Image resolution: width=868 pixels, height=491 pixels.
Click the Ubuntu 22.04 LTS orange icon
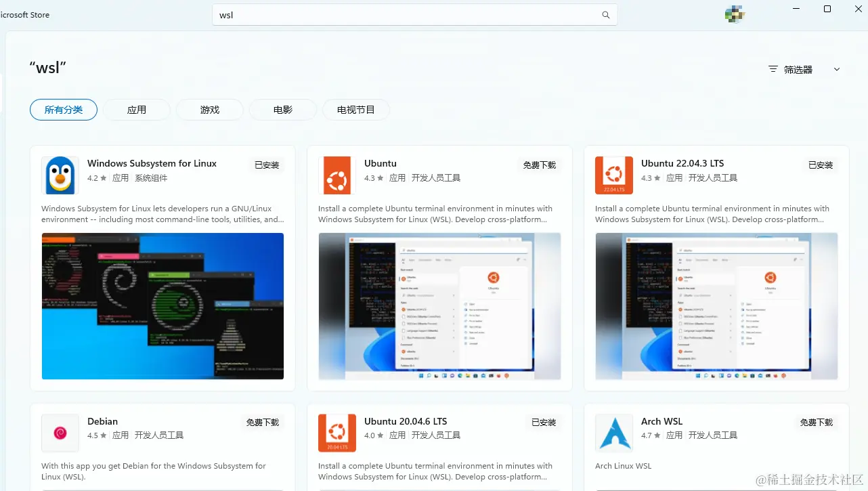click(x=613, y=175)
